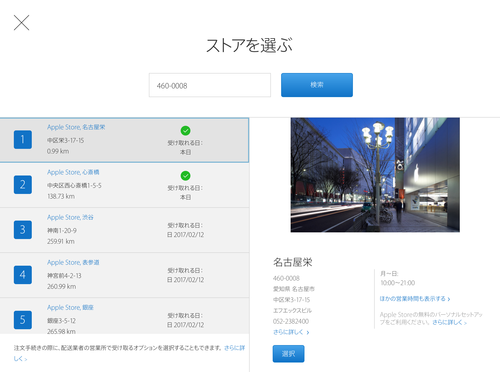Open the Apple Store, 表参道 link

point(73,262)
